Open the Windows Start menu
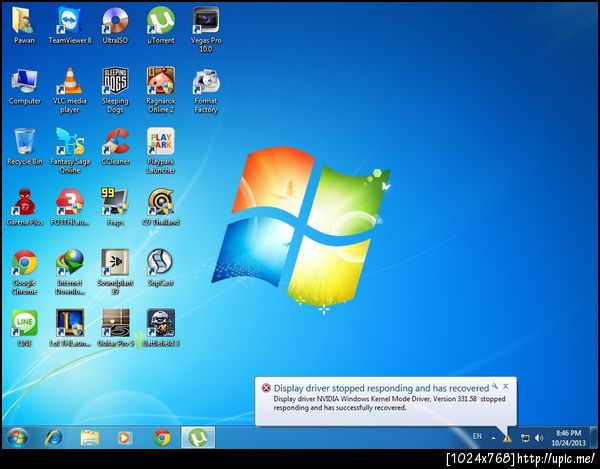The width and height of the screenshot is (600, 469). tap(18, 437)
